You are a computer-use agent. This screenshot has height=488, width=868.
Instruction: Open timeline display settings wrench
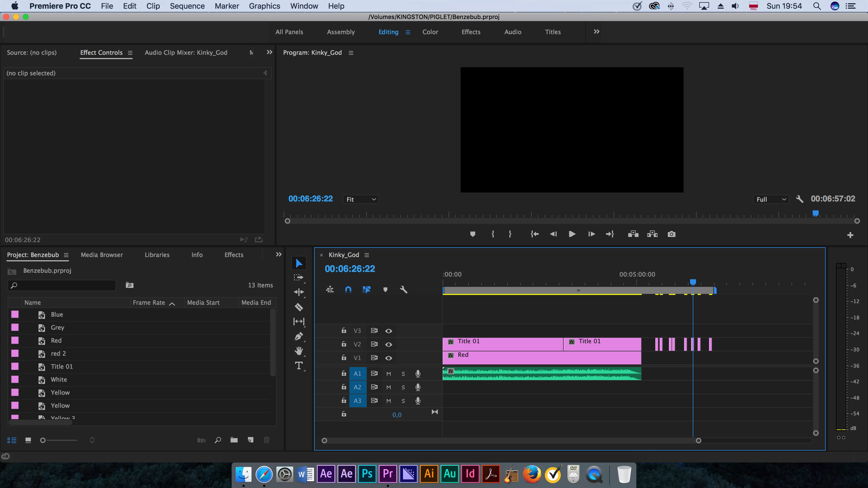[x=403, y=290]
